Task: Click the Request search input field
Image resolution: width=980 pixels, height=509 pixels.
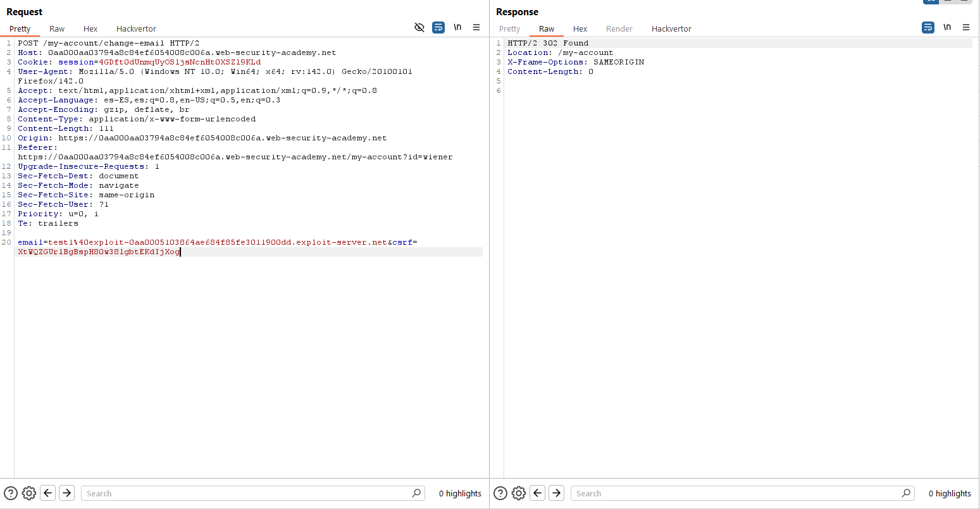Action: 247,493
